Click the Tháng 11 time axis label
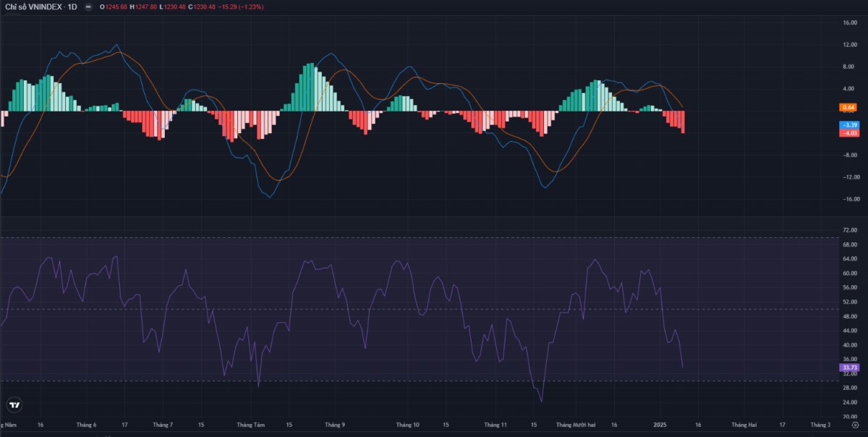This screenshot has height=437, width=868. pyautogui.click(x=495, y=425)
